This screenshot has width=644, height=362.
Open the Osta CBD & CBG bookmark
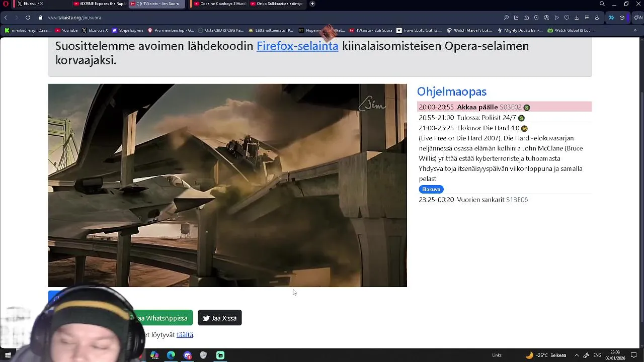[221, 30]
